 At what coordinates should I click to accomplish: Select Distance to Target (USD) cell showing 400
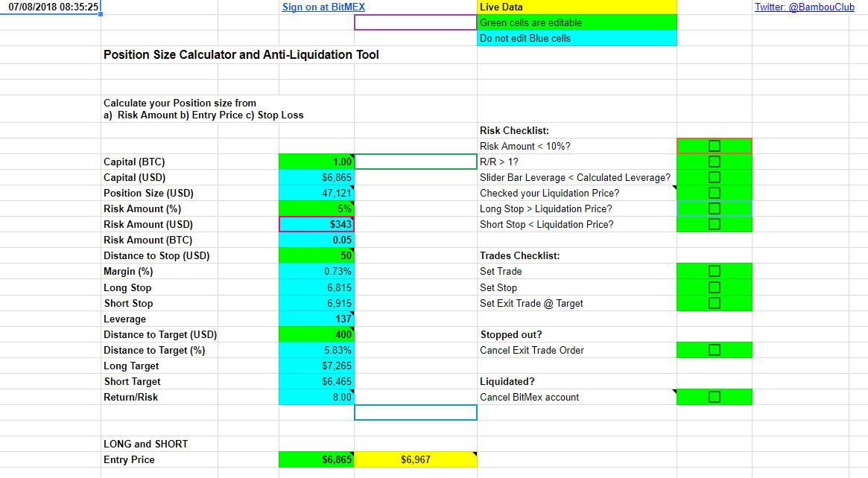click(x=316, y=334)
